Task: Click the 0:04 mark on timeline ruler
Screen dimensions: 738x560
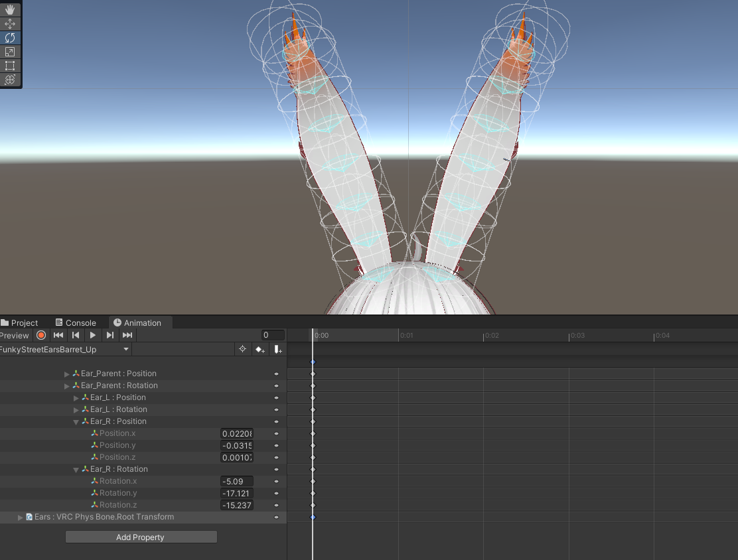Action: click(x=662, y=336)
